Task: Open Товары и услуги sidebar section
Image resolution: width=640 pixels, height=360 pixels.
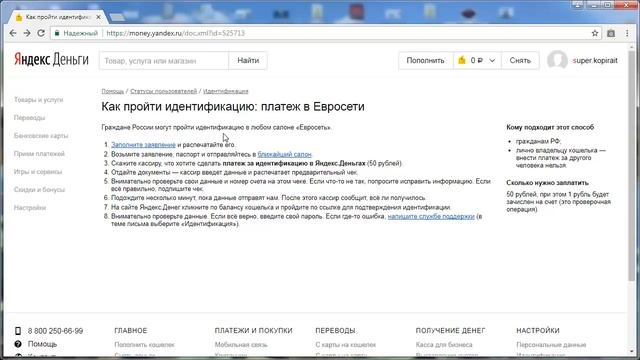Action: tap(38, 100)
